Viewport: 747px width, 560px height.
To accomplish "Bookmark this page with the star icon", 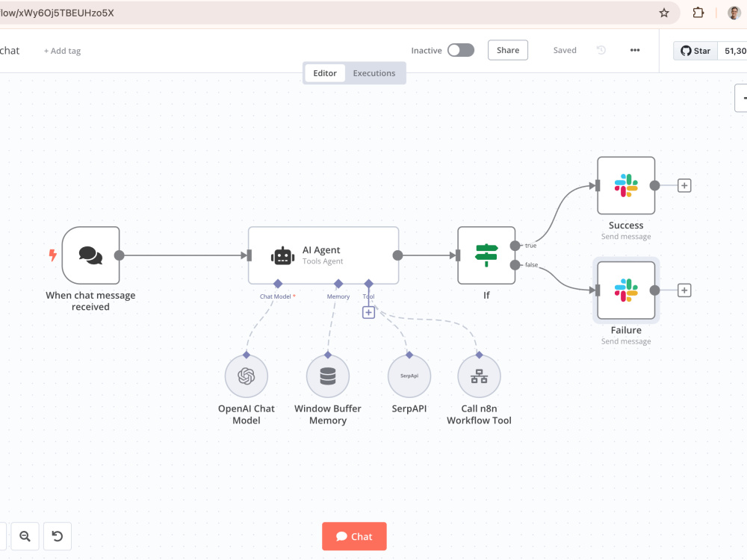I will (x=664, y=13).
